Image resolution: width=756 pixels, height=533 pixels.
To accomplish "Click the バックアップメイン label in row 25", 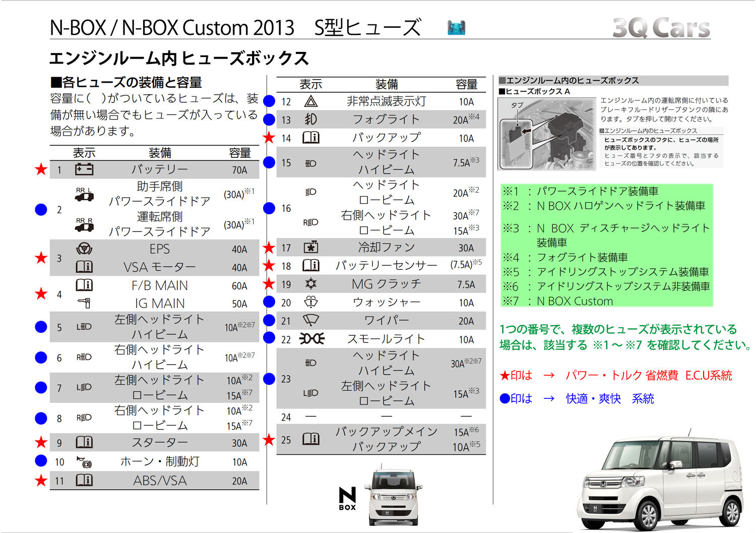I will [387, 432].
